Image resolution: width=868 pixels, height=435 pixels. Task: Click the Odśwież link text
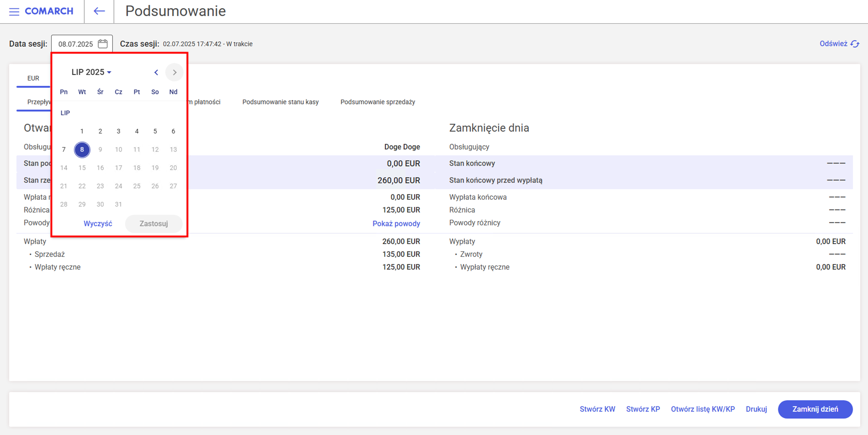tap(833, 44)
